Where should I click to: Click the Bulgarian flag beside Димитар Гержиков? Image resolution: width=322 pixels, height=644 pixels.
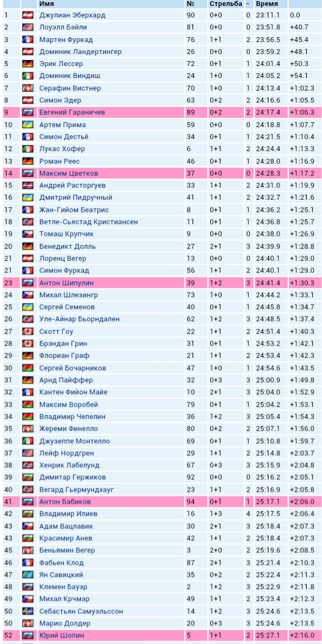pyautogui.click(x=28, y=478)
